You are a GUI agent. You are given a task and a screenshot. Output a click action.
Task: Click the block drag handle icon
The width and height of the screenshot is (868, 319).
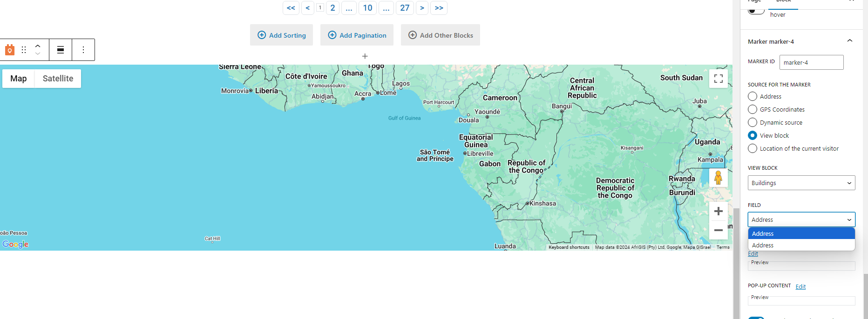point(24,50)
